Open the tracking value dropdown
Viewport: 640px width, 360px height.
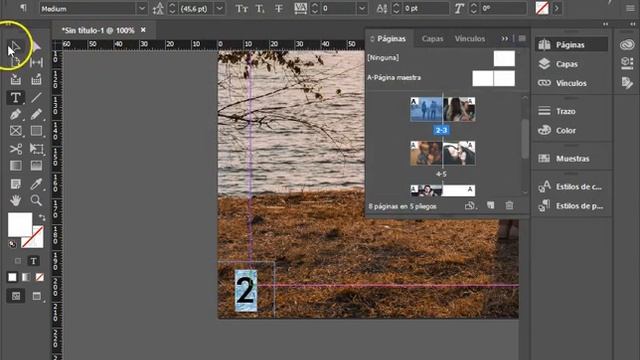(362, 9)
